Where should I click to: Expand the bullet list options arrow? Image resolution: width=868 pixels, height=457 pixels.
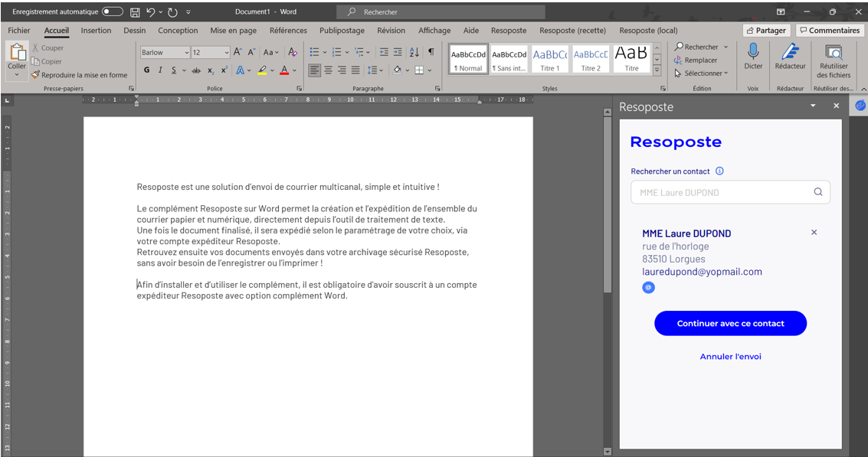[324, 53]
